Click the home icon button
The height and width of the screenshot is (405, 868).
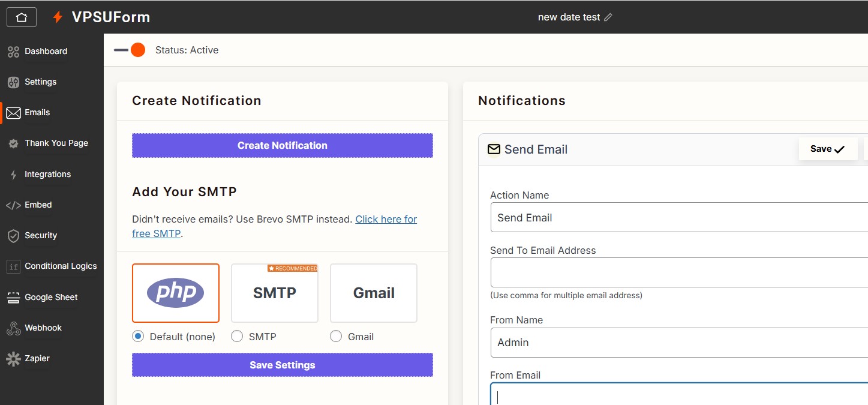[x=22, y=17]
